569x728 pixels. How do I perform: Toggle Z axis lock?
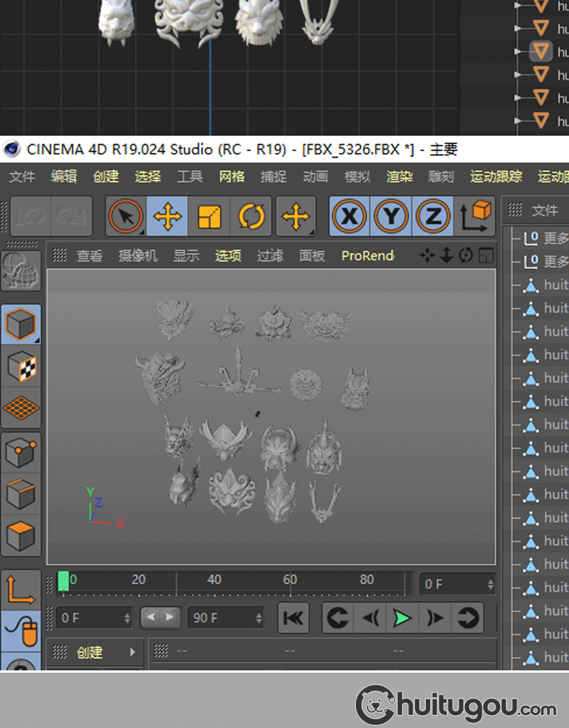click(433, 216)
